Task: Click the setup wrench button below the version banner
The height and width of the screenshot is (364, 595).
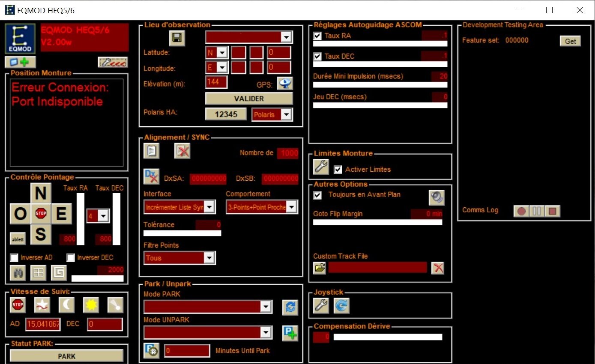Action: click(x=113, y=62)
